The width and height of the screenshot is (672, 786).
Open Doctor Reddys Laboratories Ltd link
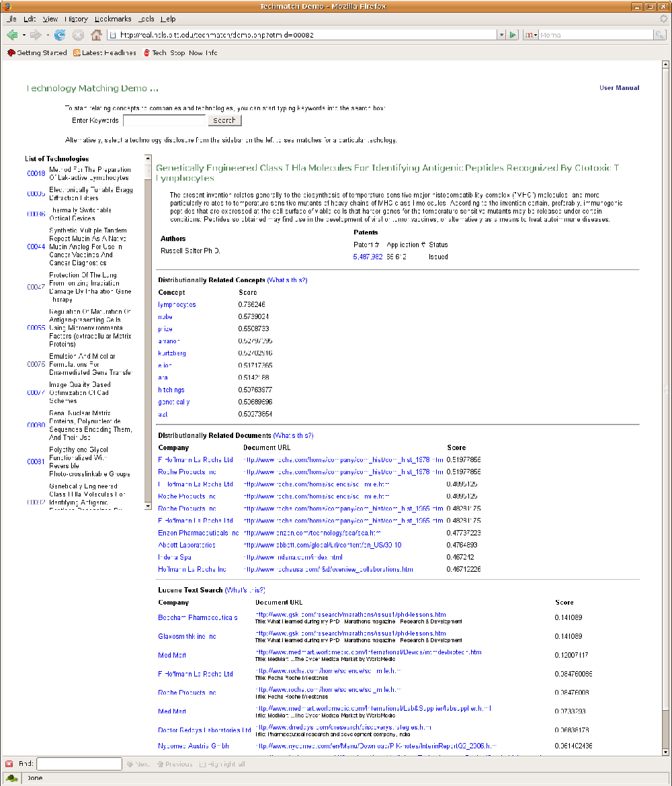click(x=204, y=730)
